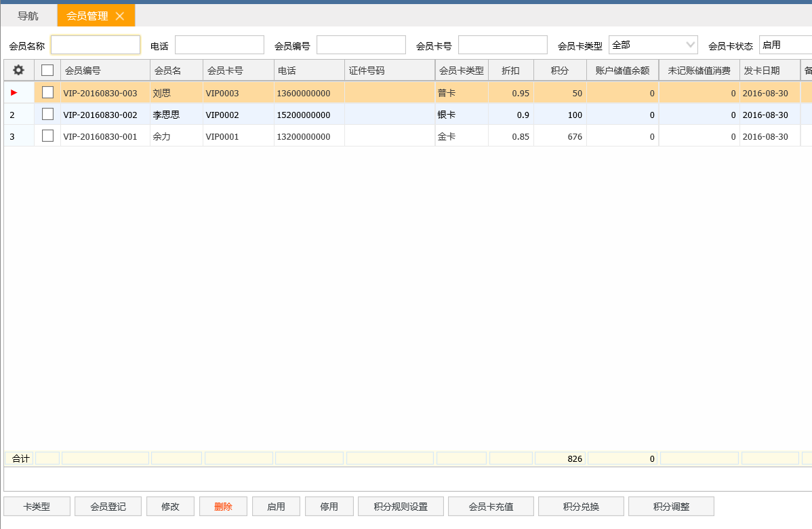
Task: Toggle the select-all checkbox in table header
Action: coord(47,69)
